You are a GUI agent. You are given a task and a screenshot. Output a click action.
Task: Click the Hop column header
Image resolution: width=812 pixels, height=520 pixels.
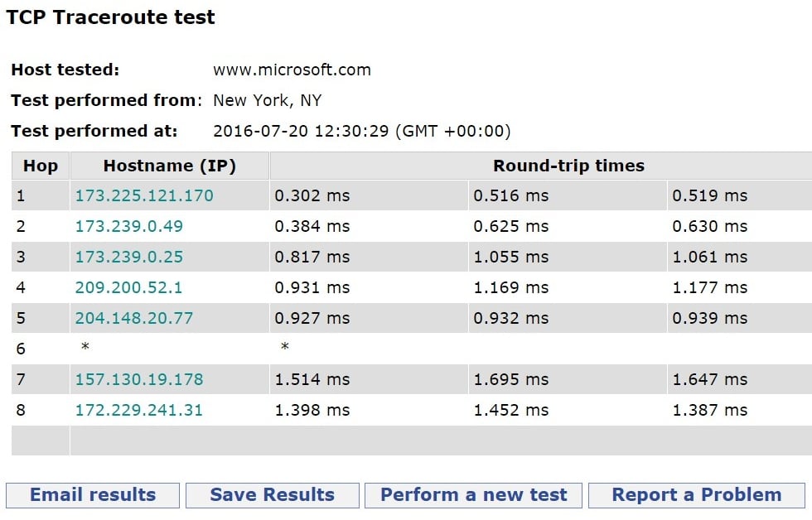point(39,166)
